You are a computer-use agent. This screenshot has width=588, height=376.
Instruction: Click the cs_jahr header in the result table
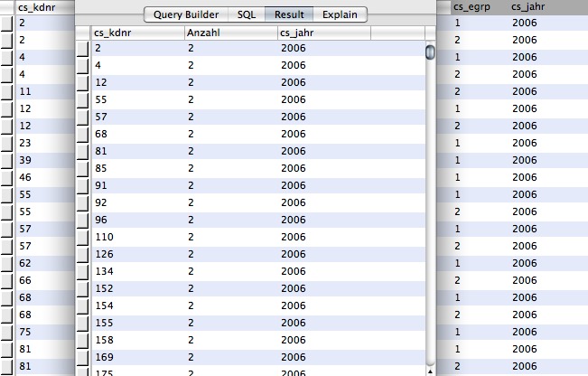[x=323, y=33]
